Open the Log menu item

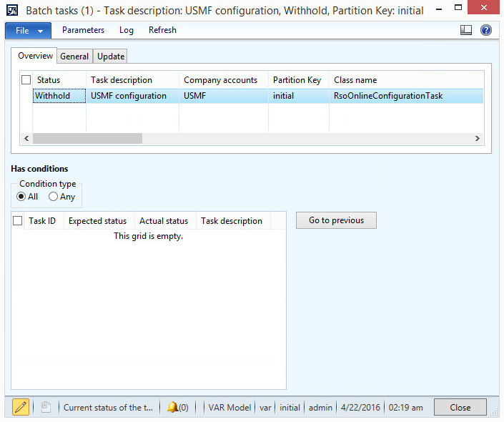[x=127, y=30]
